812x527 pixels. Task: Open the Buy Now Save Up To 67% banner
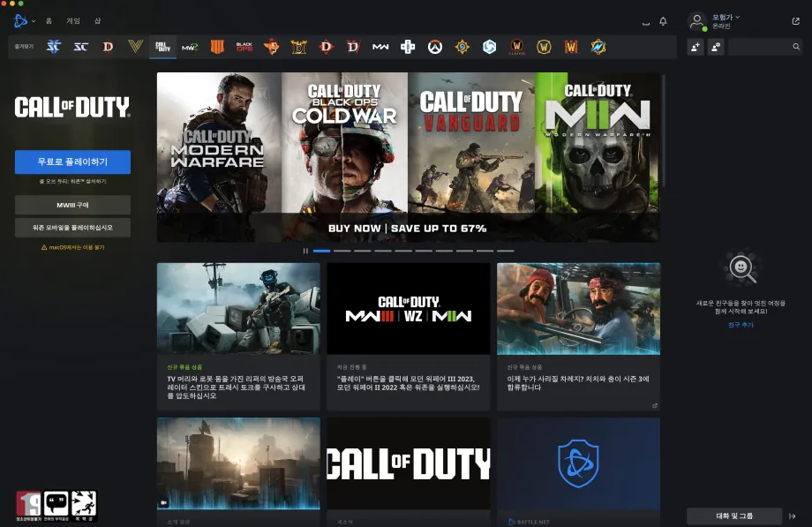pos(408,157)
